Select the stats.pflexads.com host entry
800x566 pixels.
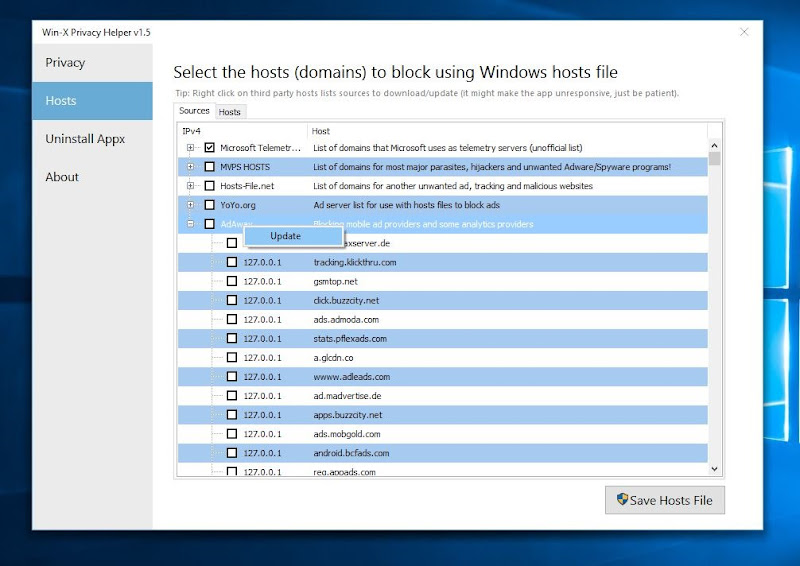350,338
